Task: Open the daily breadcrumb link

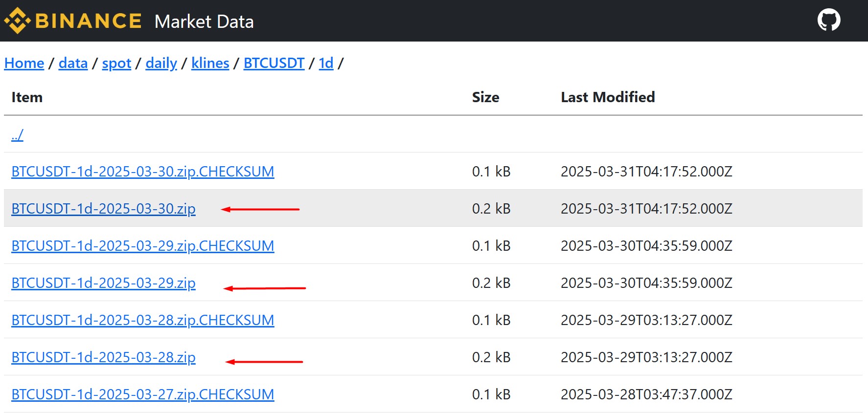Action: coord(161,63)
